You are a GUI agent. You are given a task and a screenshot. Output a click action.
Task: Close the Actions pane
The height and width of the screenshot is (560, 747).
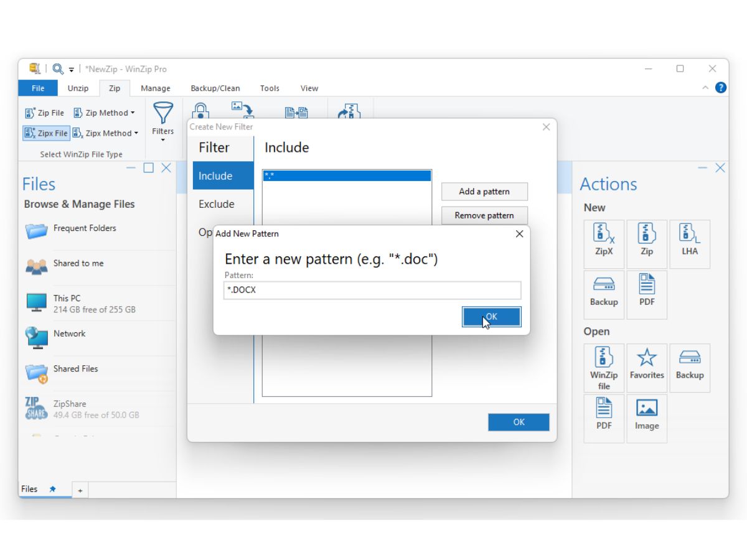[720, 168]
